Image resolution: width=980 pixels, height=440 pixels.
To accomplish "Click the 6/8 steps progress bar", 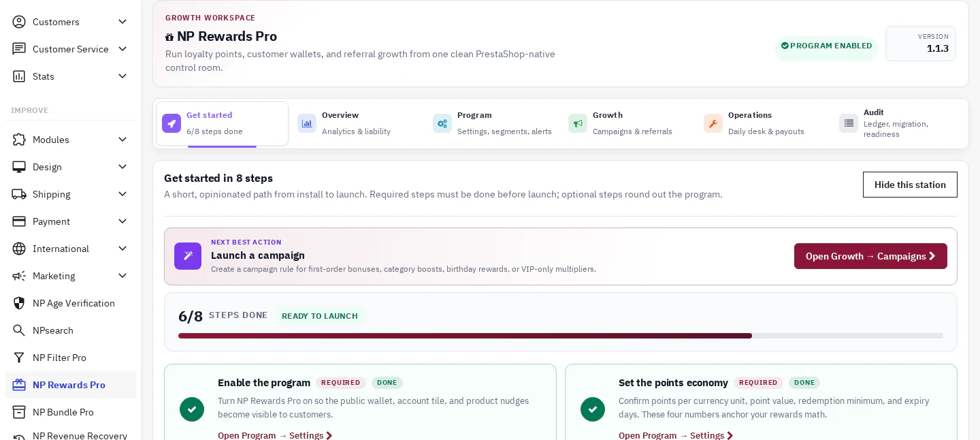I will [561, 336].
